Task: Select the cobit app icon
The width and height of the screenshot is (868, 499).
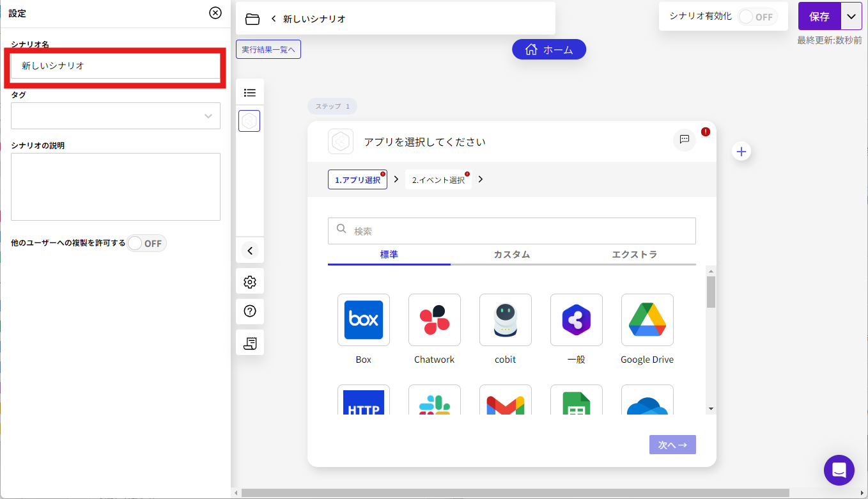Action: (506, 320)
